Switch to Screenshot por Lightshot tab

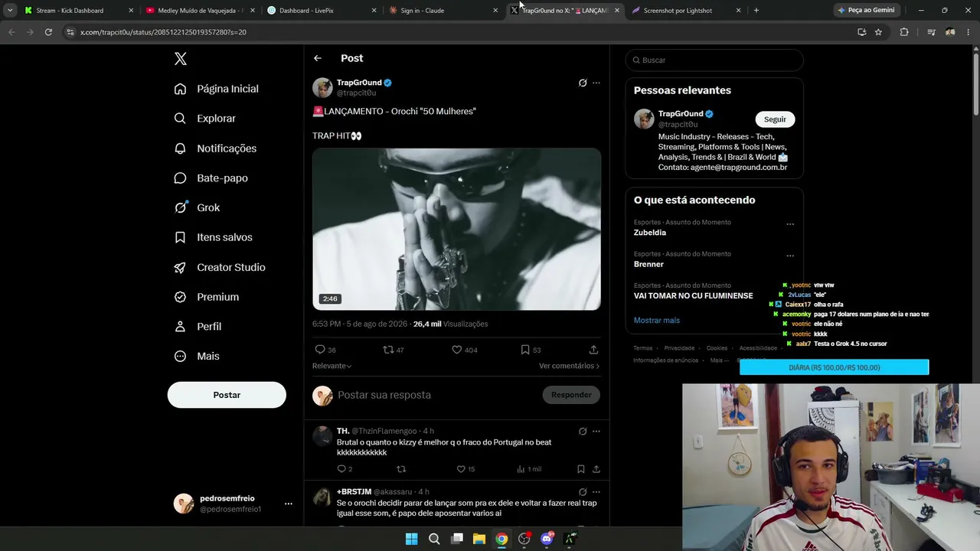687,11
